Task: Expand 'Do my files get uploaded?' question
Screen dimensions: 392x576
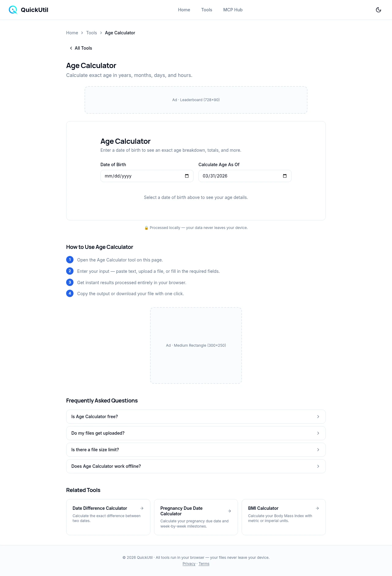Action: tap(196, 433)
